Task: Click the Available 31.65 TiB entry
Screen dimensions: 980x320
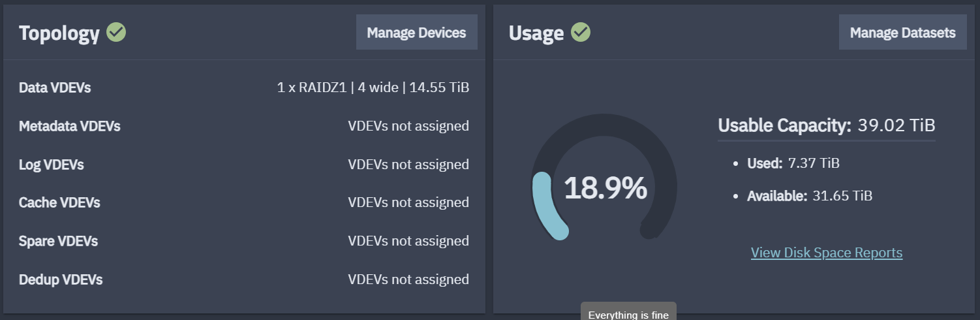Action: (x=809, y=196)
